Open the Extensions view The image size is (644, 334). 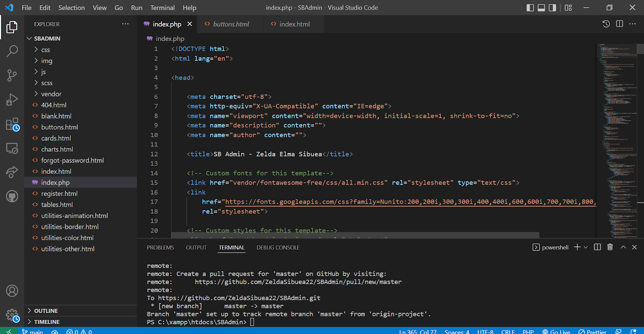point(12,124)
